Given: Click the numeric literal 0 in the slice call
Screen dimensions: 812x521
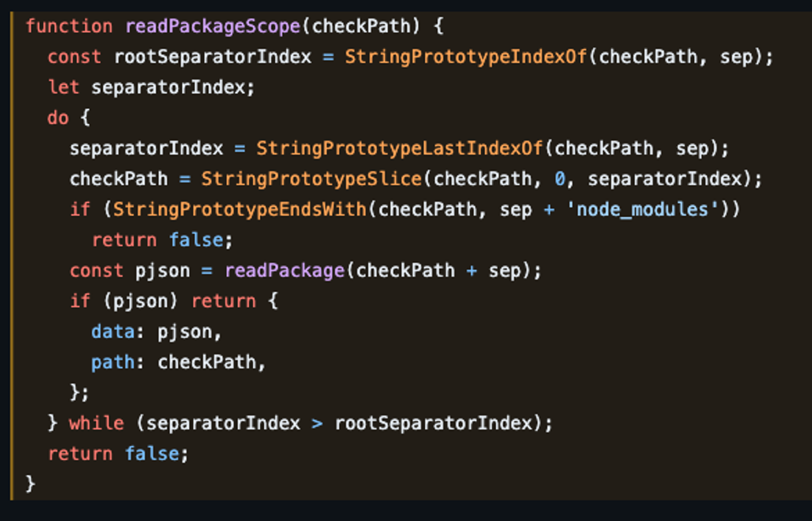Looking at the screenshot, I should coord(560,179).
